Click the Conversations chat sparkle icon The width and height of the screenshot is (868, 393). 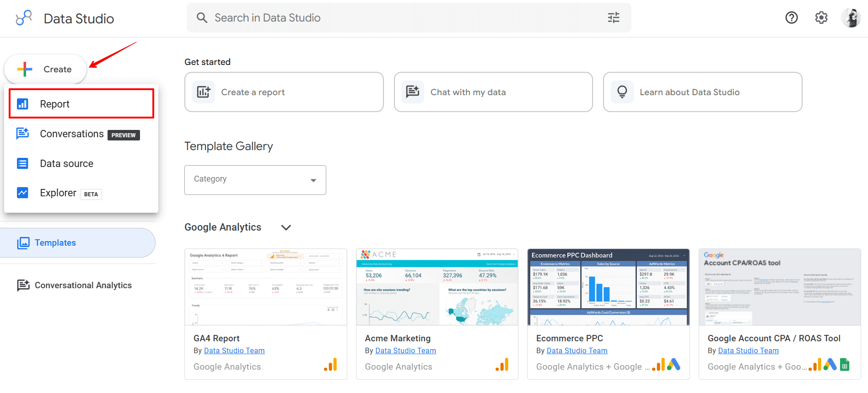click(22, 134)
